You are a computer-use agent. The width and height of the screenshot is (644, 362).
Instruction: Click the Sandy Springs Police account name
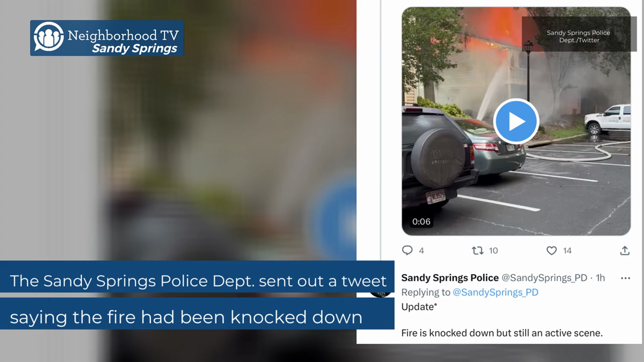click(450, 278)
